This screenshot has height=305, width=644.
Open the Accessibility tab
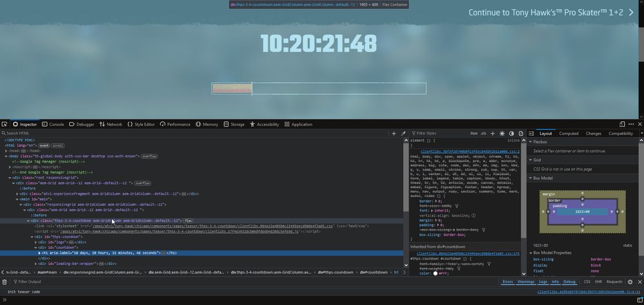pos(265,124)
